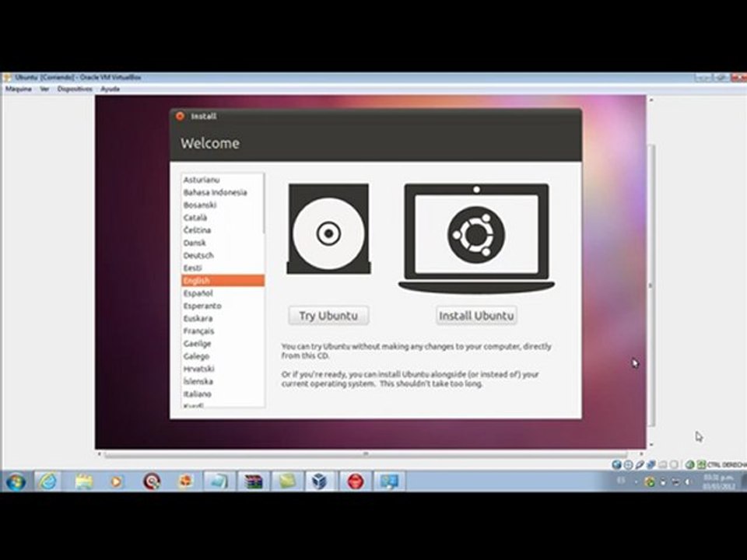Click the taskbar clock and date
The width and height of the screenshot is (747, 560).
719,482
